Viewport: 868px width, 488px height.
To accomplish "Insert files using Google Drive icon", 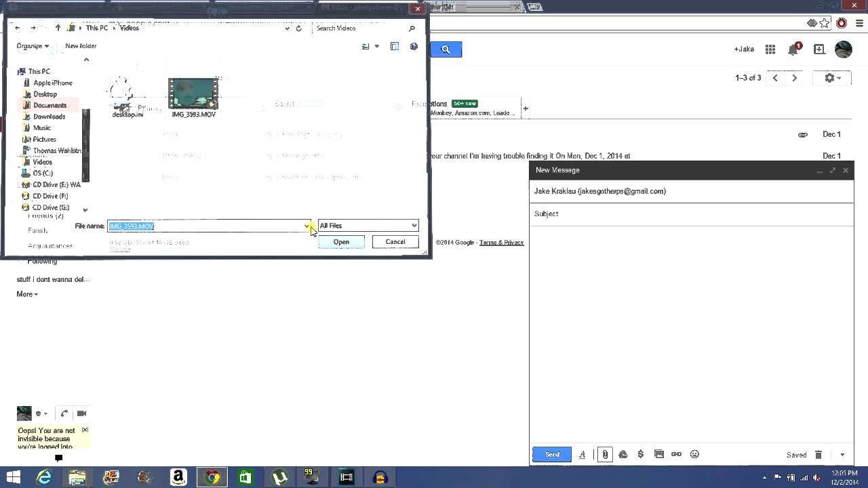I will click(x=623, y=455).
